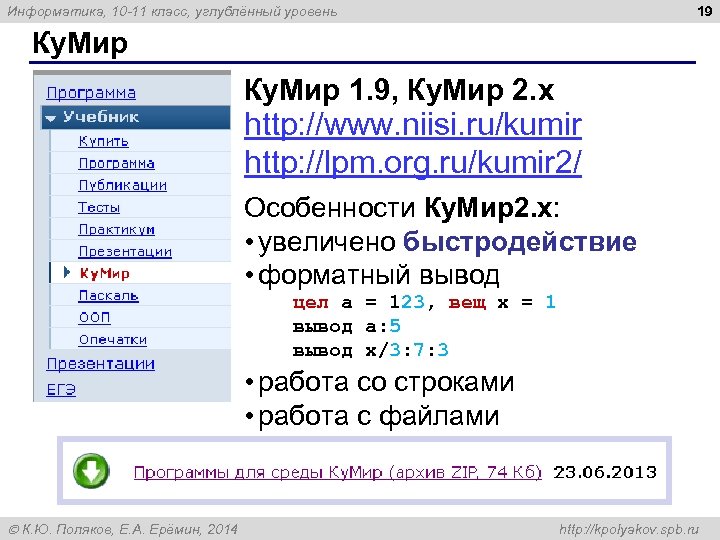Open the ООП submenu link
This screenshot has width=720, height=540.
(95, 317)
